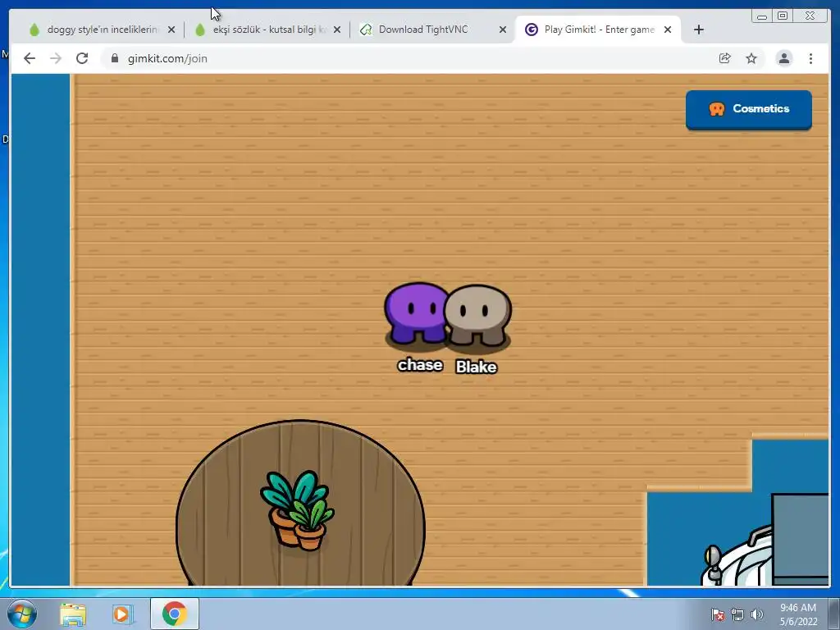Reload the Gimkit page
Image resolution: width=840 pixels, height=630 pixels.
tap(82, 58)
